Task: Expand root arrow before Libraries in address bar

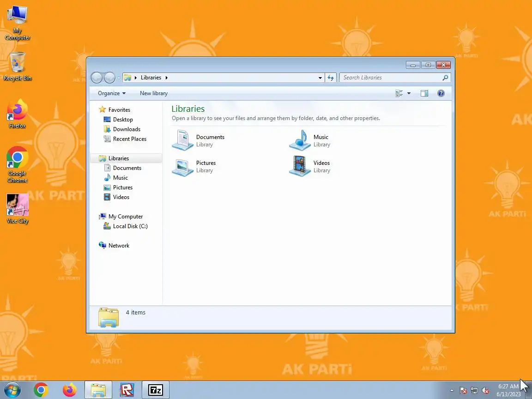Action: 136,78
